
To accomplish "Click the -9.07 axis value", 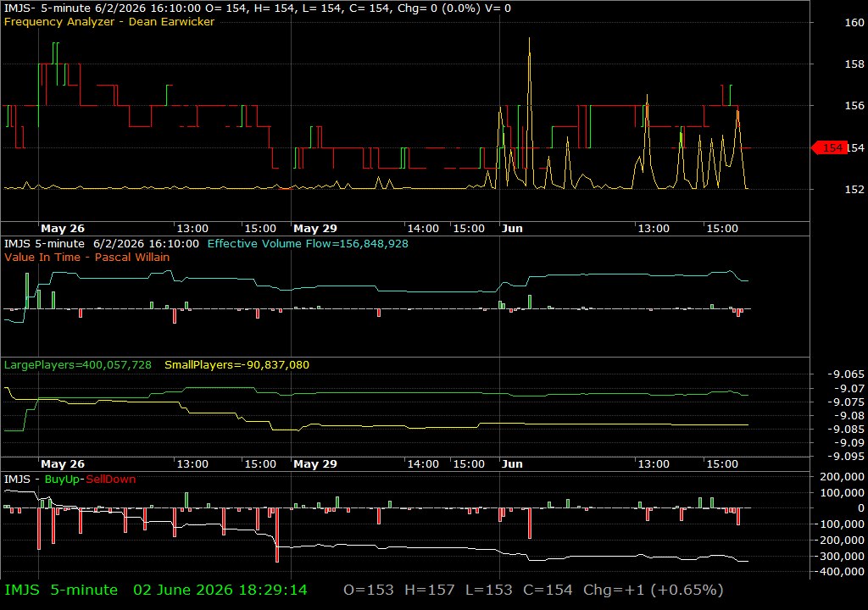I will point(849,389).
